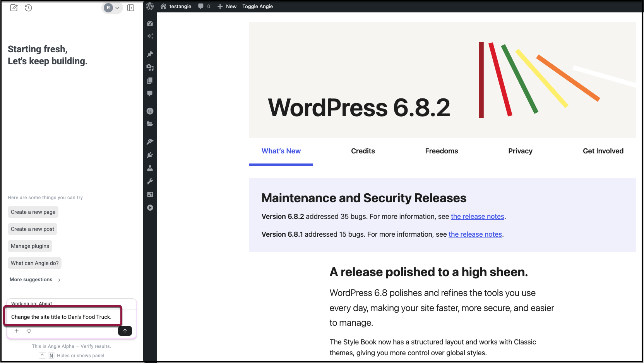Expand More suggestions
The image size is (644, 363).
point(35,280)
